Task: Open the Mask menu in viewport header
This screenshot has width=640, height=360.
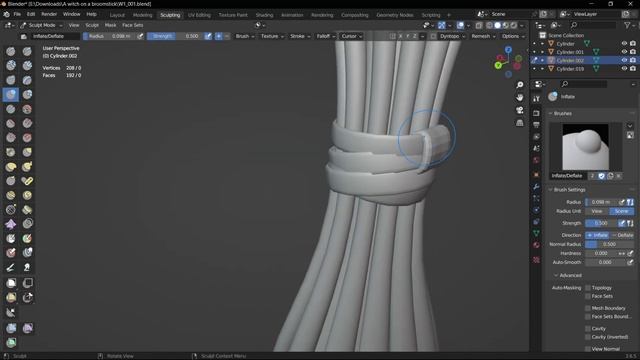Action: tap(111, 25)
